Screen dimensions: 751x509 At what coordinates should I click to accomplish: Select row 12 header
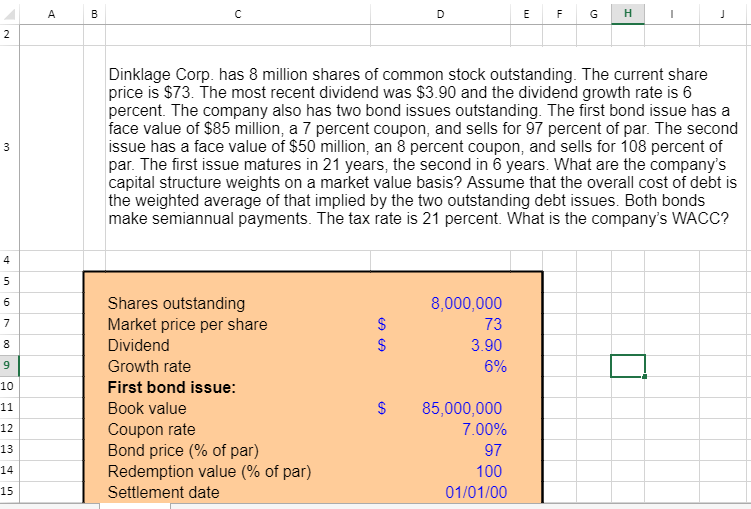tap(9, 429)
